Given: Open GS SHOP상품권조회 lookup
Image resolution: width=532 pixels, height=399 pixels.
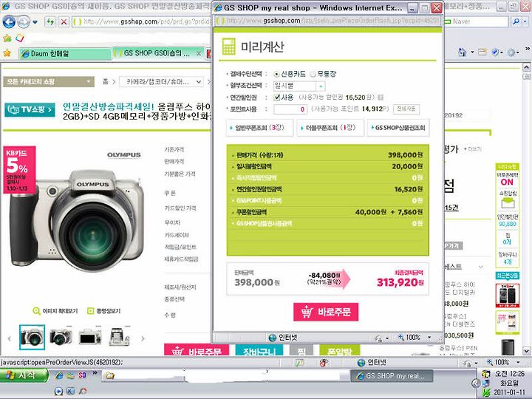Looking at the screenshot, I should [x=398, y=128].
